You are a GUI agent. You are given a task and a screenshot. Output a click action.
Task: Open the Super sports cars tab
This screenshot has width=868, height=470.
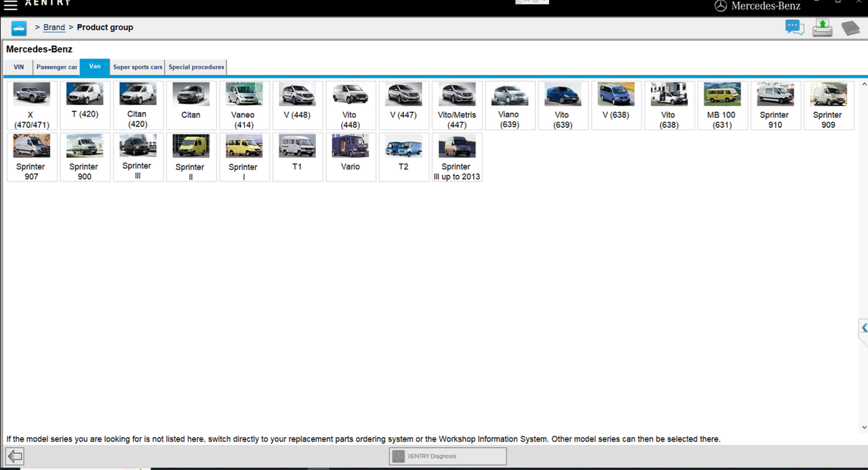pyautogui.click(x=137, y=67)
